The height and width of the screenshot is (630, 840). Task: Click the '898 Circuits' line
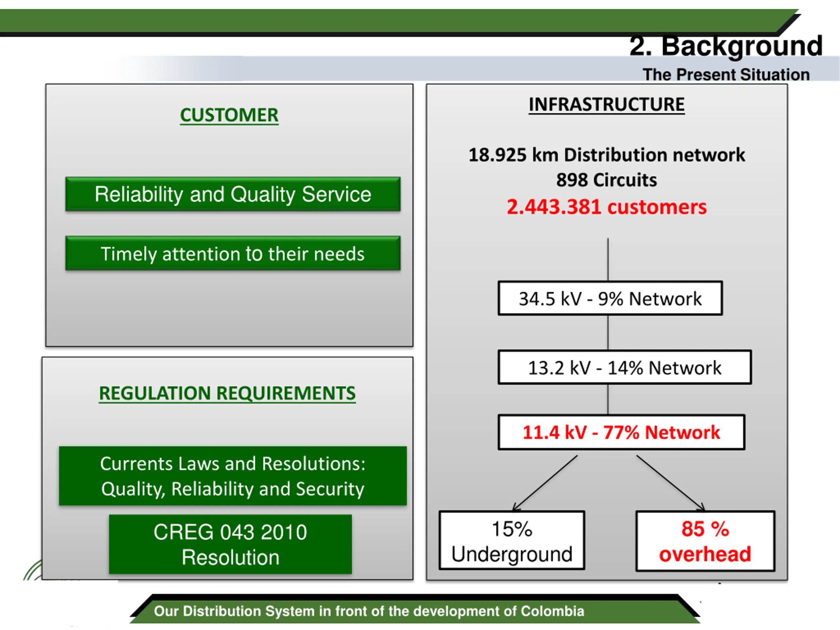click(x=606, y=180)
